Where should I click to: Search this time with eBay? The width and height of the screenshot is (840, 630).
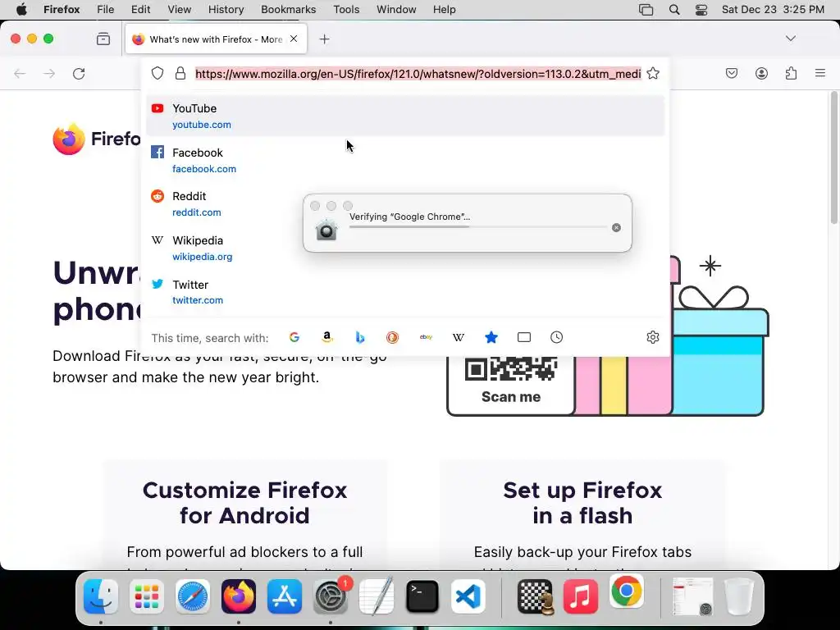click(426, 337)
